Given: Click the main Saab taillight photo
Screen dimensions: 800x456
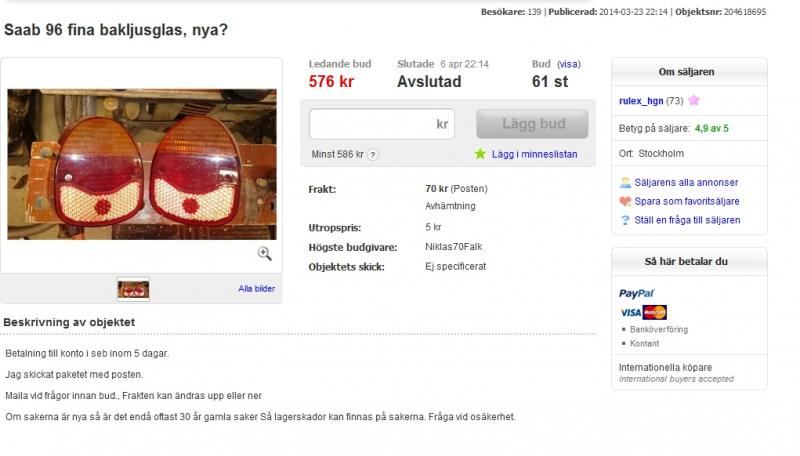Looking at the screenshot, I should click(x=142, y=164).
